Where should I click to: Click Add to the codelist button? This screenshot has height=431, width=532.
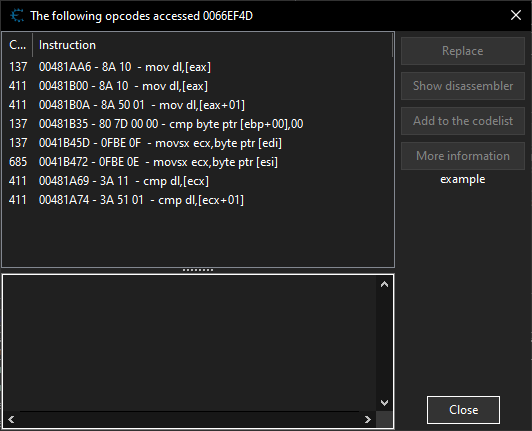(x=463, y=121)
